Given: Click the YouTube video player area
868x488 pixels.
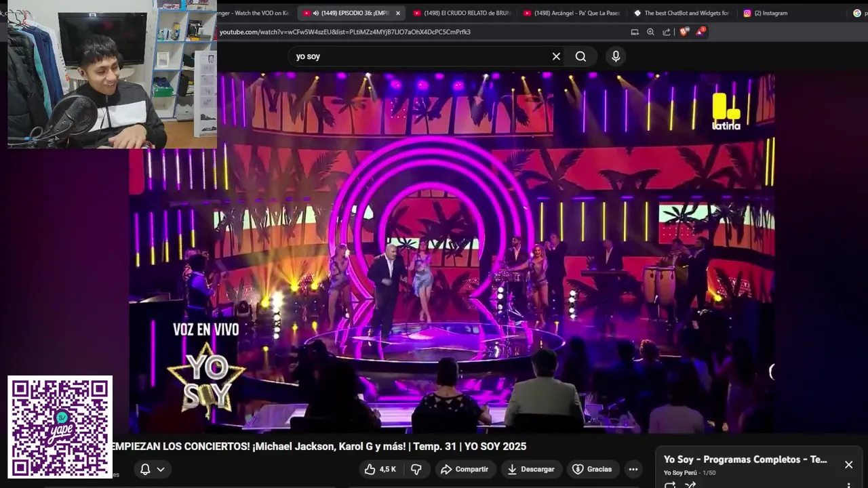Looking at the screenshot, I should [x=452, y=252].
